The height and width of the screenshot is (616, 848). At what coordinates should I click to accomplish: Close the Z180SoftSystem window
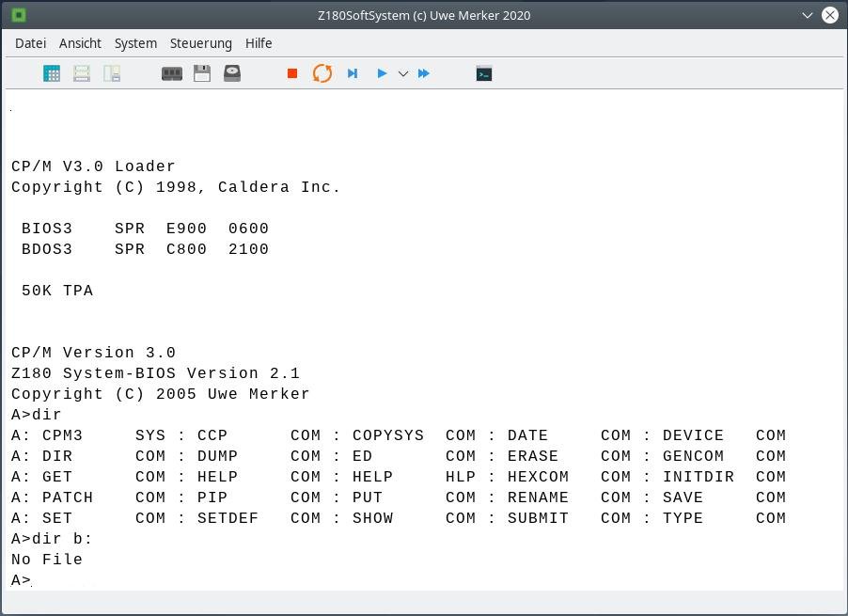click(x=829, y=15)
